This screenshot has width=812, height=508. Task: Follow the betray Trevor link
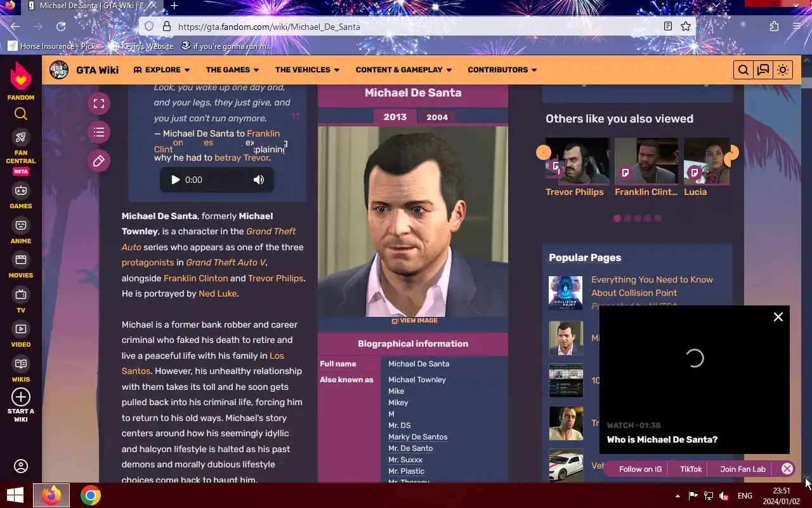pos(242,157)
